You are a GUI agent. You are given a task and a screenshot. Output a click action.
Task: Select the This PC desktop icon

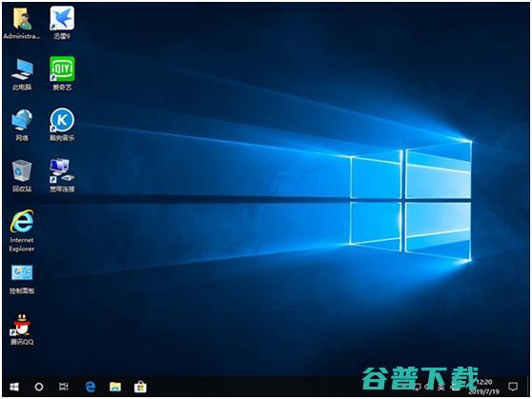click(x=22, y=74)
